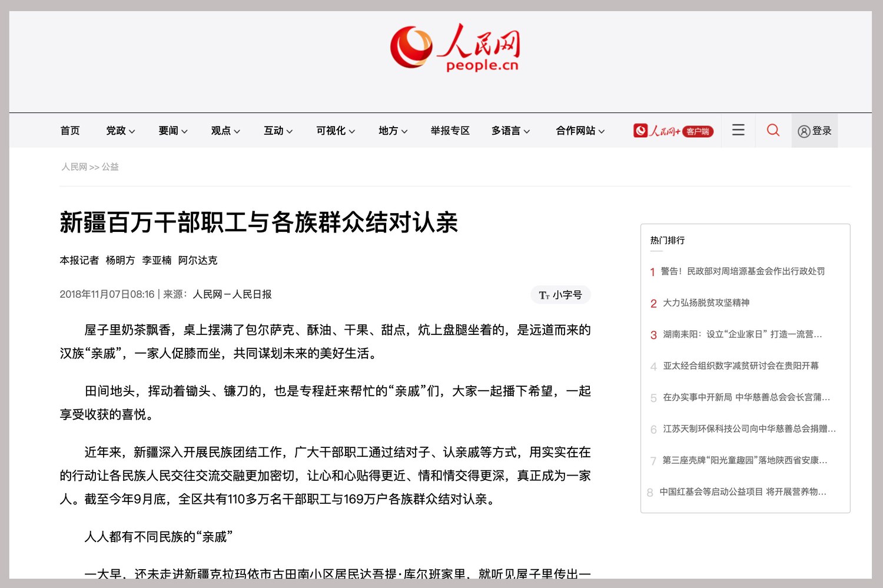Screen dimensions: 883x588
Task: Open the search magnifier icon
Action: [x=773, y=130]
